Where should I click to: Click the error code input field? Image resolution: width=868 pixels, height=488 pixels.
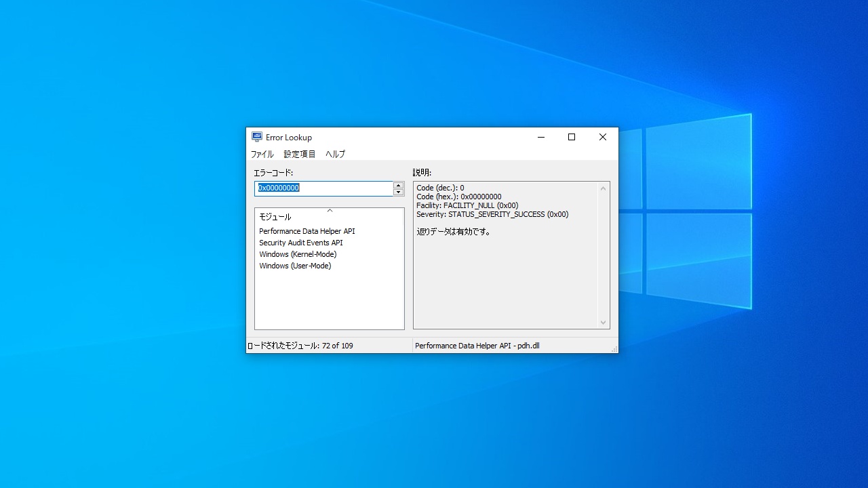point(324,188)
